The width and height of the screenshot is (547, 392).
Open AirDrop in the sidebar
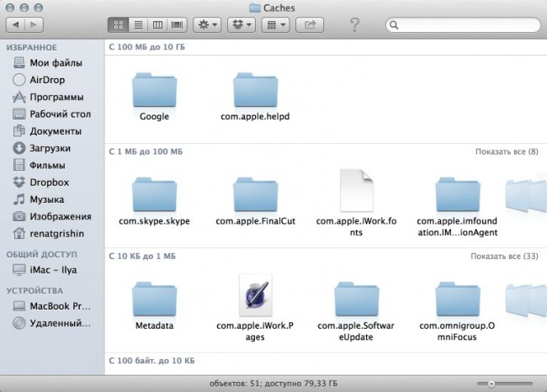[x=47, y=80]
